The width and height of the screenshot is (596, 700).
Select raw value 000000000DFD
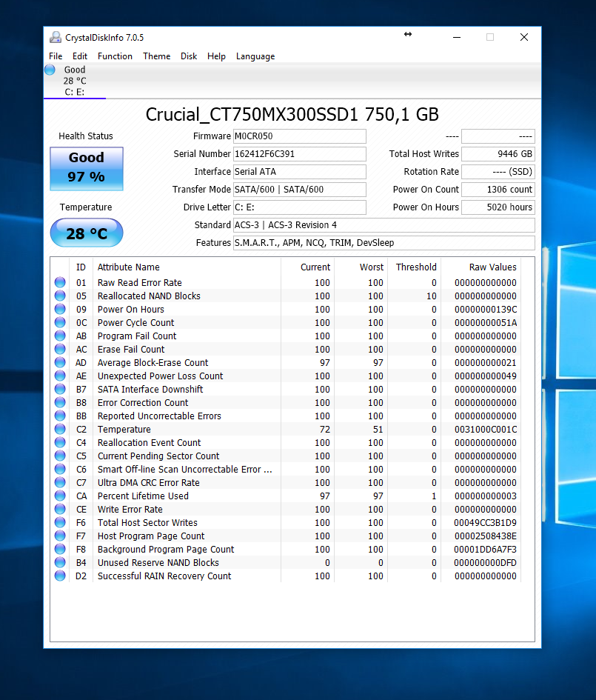point(485,563)
